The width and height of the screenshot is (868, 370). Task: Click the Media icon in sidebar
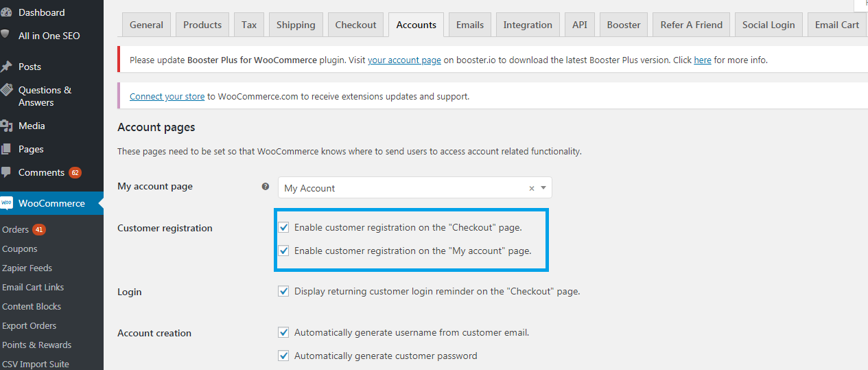coord(6,126)
